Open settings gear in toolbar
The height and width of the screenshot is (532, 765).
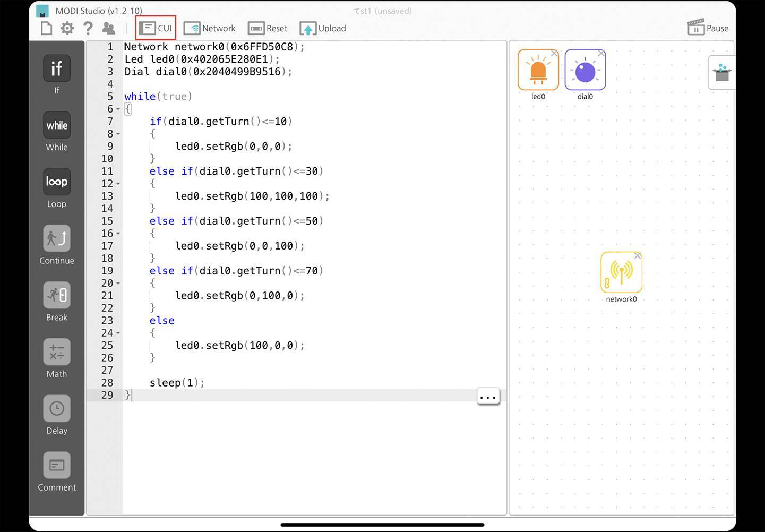[67, 28]
